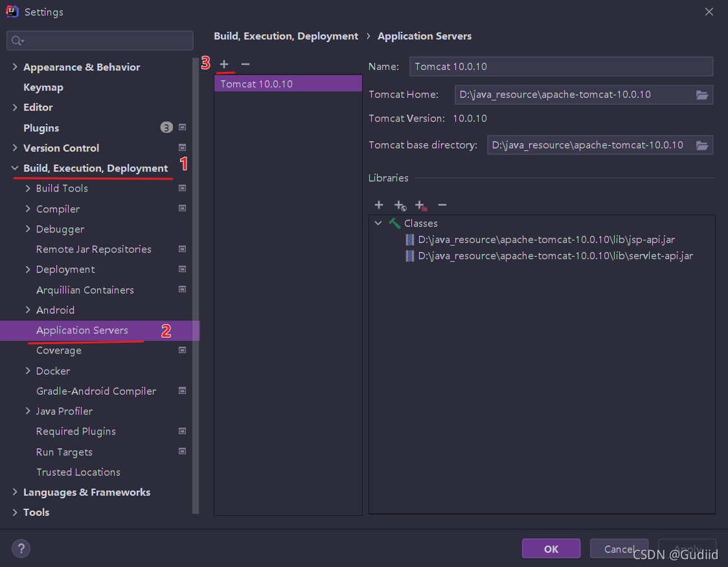728x567 pixels.
Task: Edit the server Name field
Action: coord(561,66)
